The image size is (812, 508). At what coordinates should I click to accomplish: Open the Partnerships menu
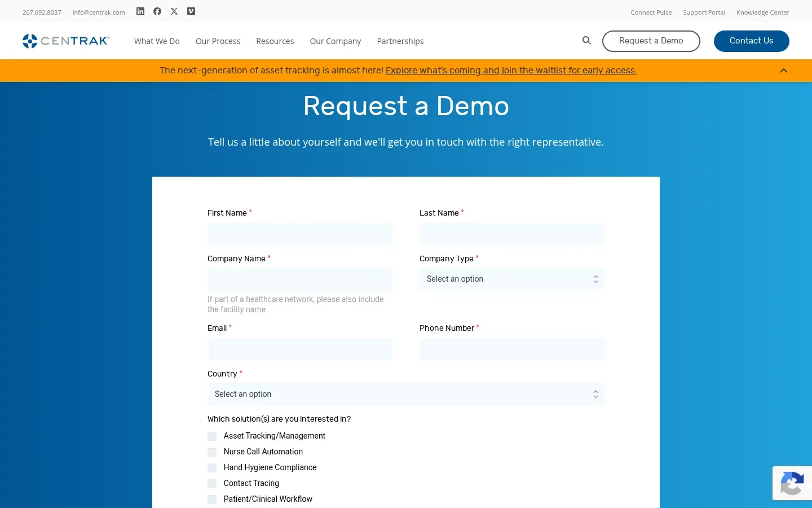pos(400,41)
